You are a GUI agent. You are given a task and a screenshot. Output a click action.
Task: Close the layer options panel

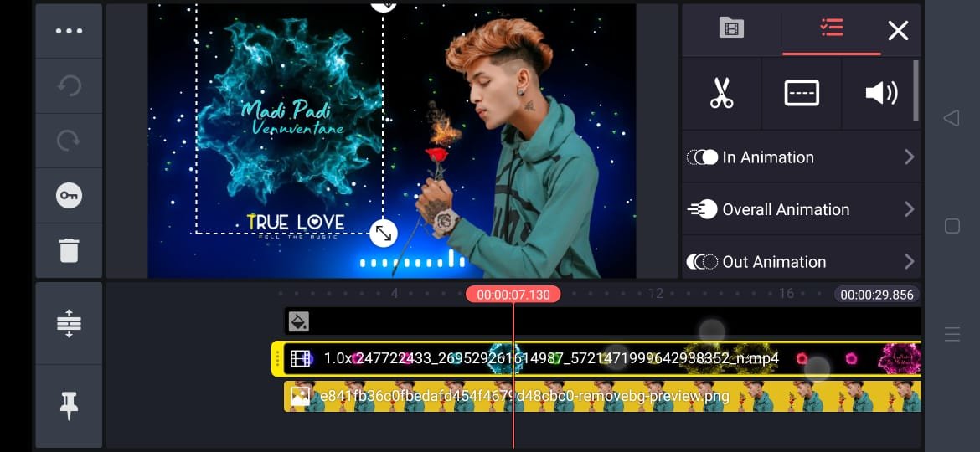point(898,31)
